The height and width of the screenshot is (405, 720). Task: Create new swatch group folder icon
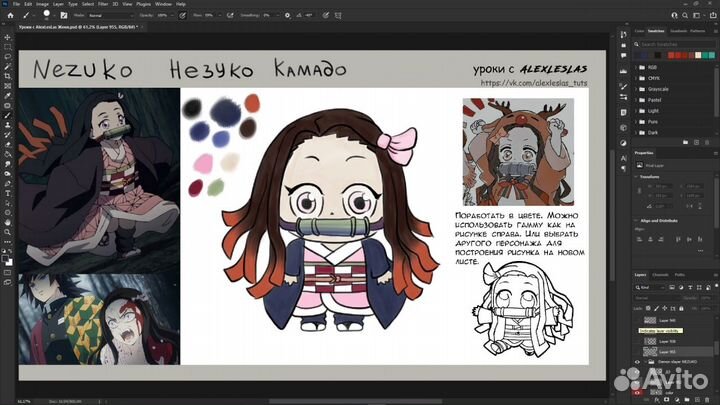[x=686, y=143]
